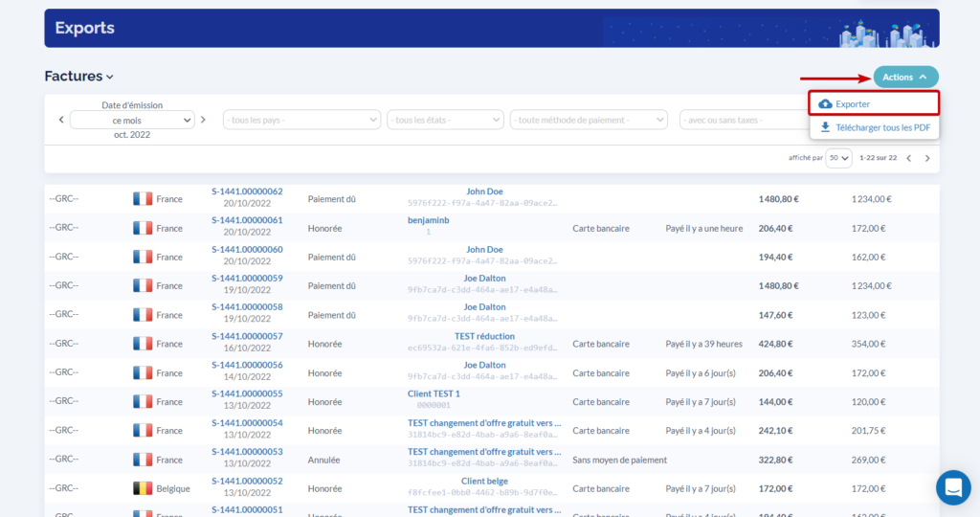Open customer John Doe on invoice 00000062
Image resolution: width=980 pixels, height=517 pixels.
pos(484,191)
